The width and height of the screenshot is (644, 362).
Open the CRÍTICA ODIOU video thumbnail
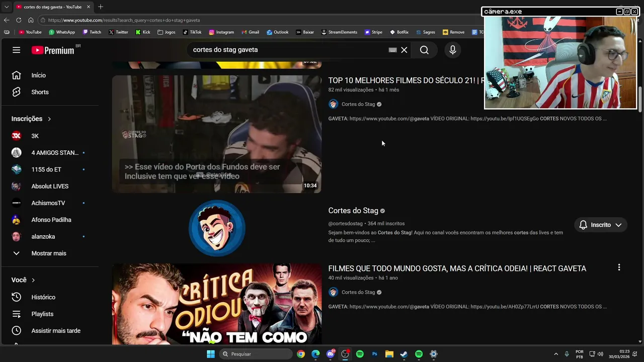coord(216,304)
